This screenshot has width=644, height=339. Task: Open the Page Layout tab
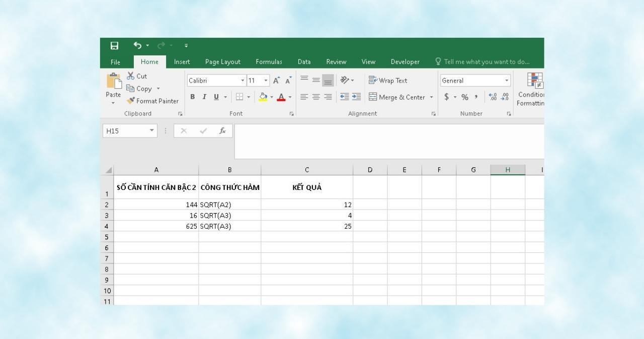pos(222,62)
